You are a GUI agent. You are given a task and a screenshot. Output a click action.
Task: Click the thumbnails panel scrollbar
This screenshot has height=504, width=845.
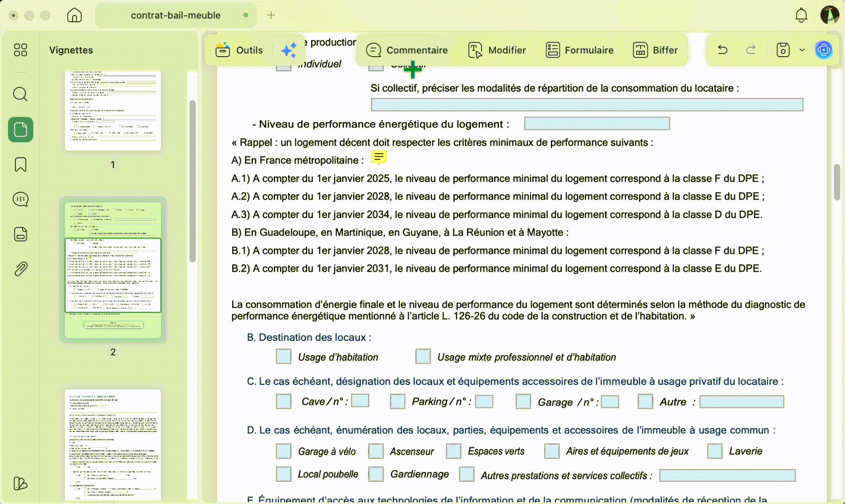[192, 181]
